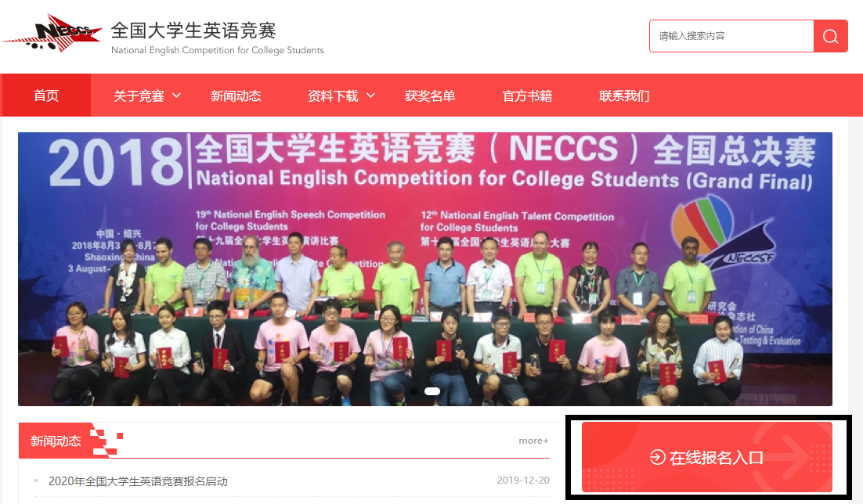Select the active white carousel indicator
This screenshot has width=863, height=504.
coord(432,391)
